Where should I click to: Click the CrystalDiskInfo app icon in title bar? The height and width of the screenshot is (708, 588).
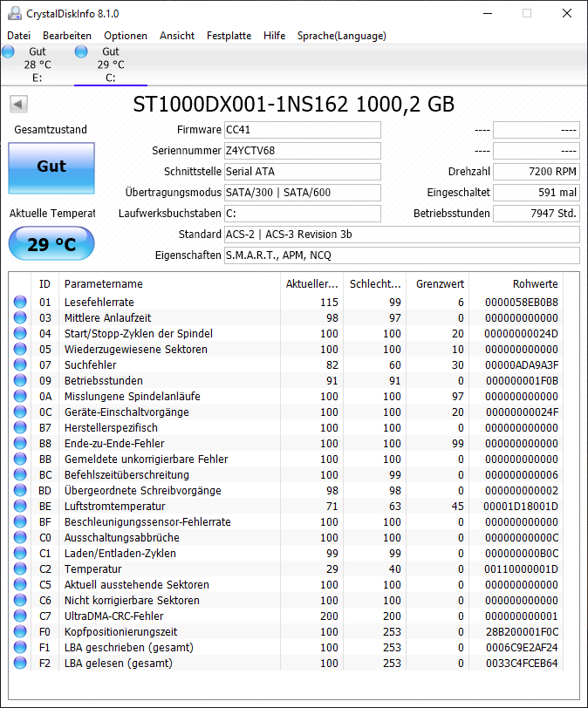15,14
